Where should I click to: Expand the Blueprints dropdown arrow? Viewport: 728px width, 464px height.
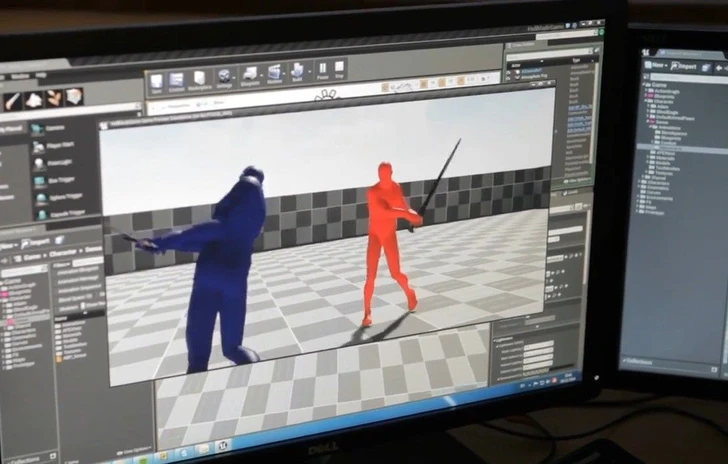point(261,76)
